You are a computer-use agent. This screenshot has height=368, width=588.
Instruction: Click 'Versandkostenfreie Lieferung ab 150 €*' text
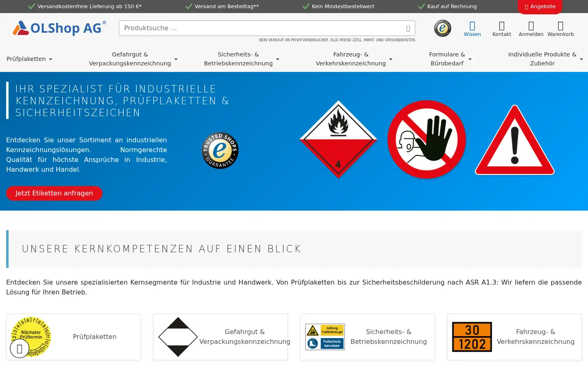89,7
